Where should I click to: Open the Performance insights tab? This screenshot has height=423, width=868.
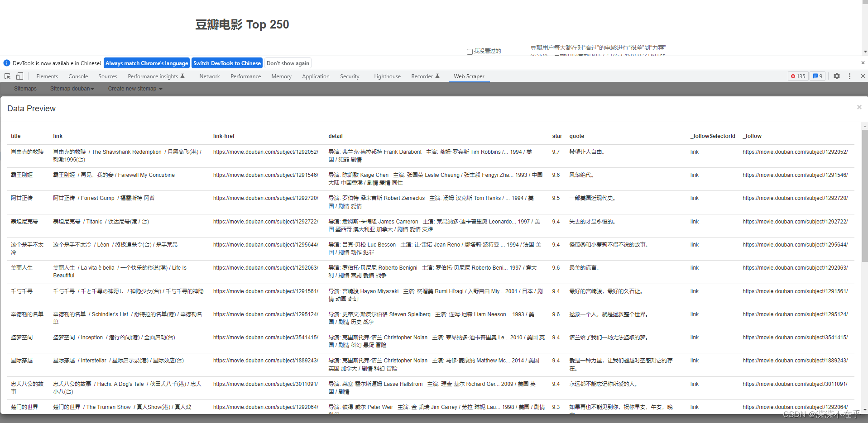pos(156,76)
